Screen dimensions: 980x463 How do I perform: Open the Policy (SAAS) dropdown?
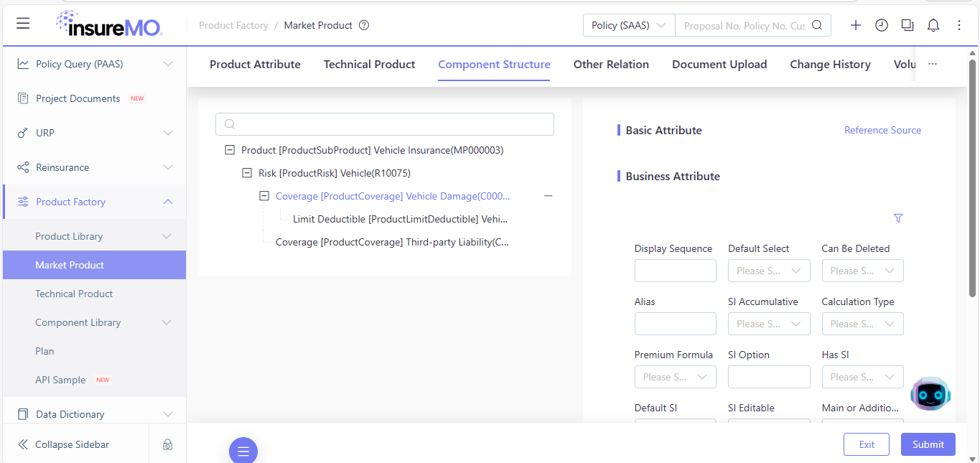click(629, 25)
